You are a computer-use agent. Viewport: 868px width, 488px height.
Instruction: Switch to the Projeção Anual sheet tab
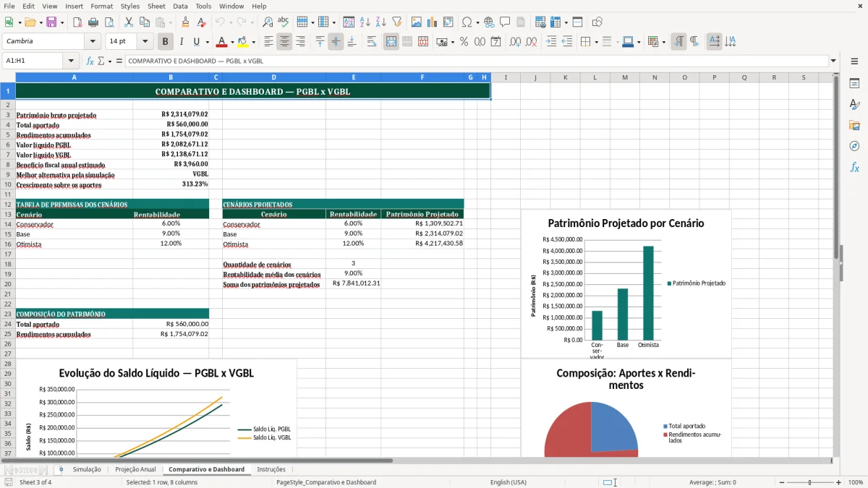pos(135,469)
